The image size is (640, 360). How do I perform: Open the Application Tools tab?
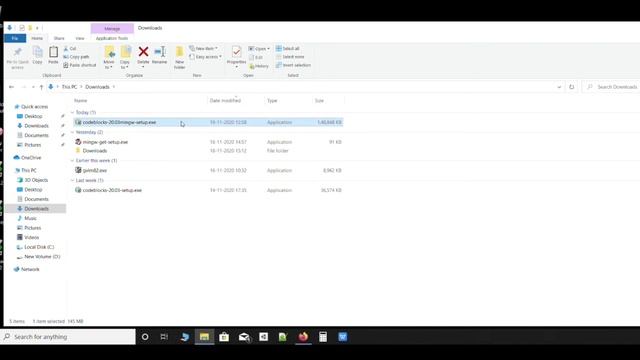[x=112, y=38]
